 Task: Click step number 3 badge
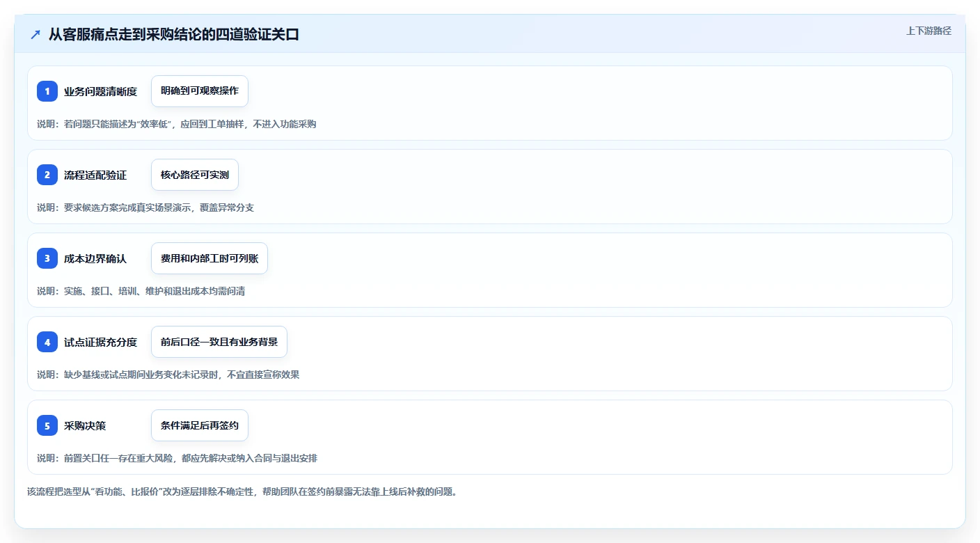tap(47, 258)
